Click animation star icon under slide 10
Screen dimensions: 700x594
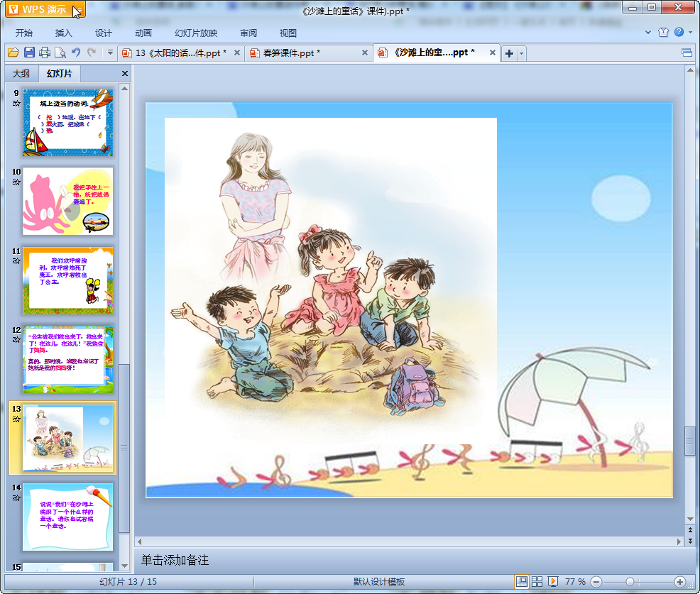click(16, 182)
